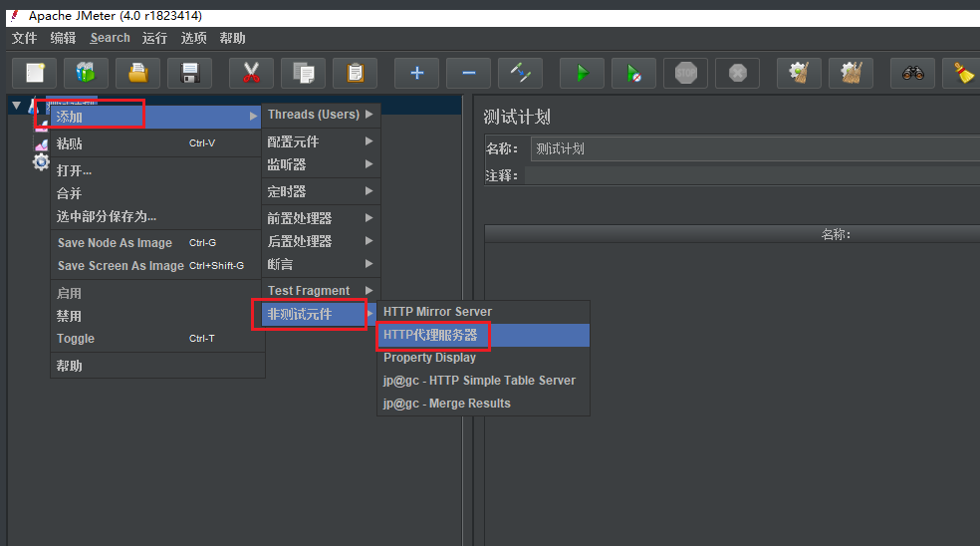The height and width of the screenshot is (546, 980).
Task: Expand the 监听器 submenu
Action: pos(321,165)
